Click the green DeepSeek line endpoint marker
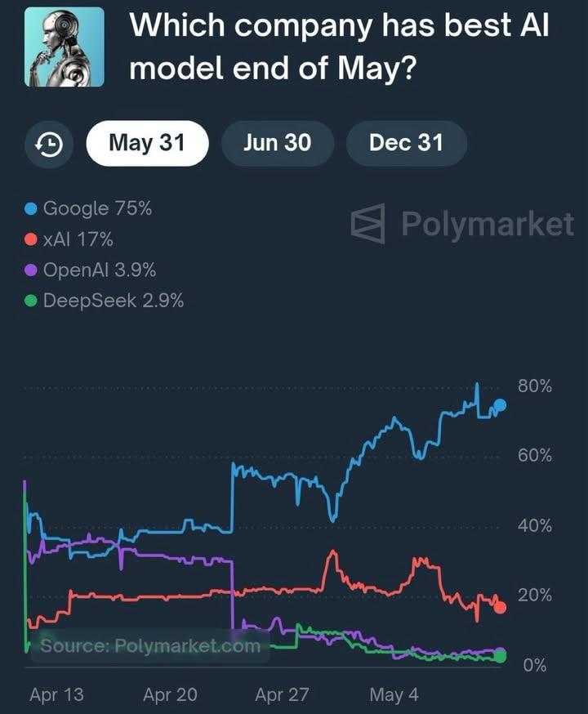 (501, 657)
